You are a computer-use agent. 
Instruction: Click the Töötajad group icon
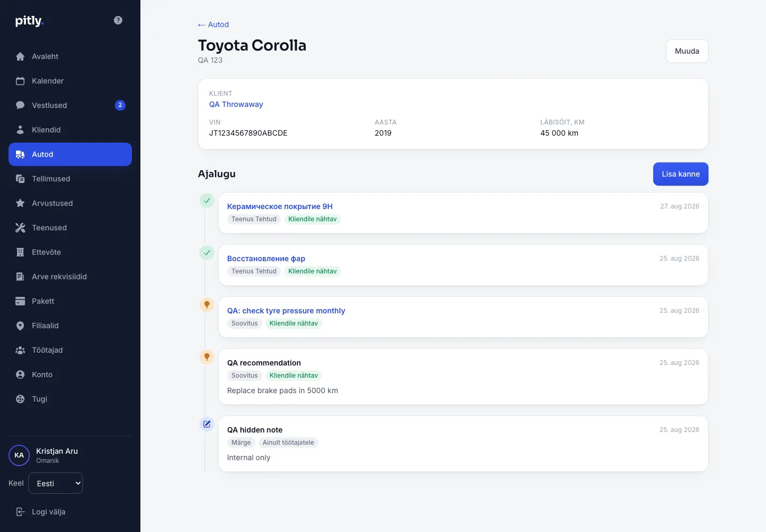(x=20, y=350)
